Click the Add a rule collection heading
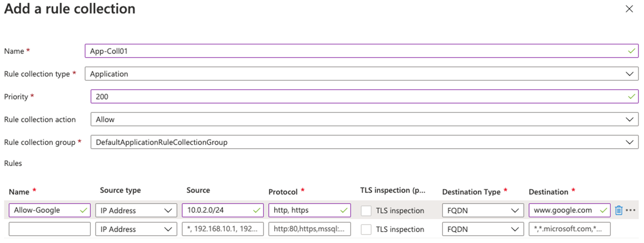Viewport: 644px width, 243px height. [70, 9]
